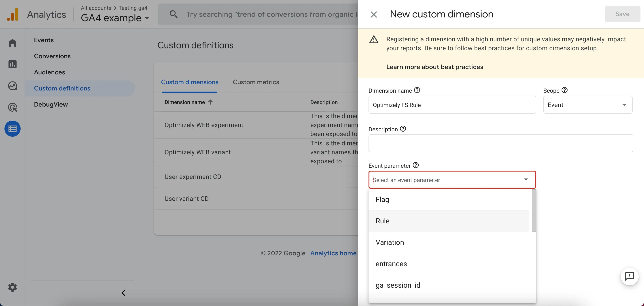Image resolution: width=644 pixels, height=306 pixels.
Task: Select the Flag parameter option
Action: (449, 200)
